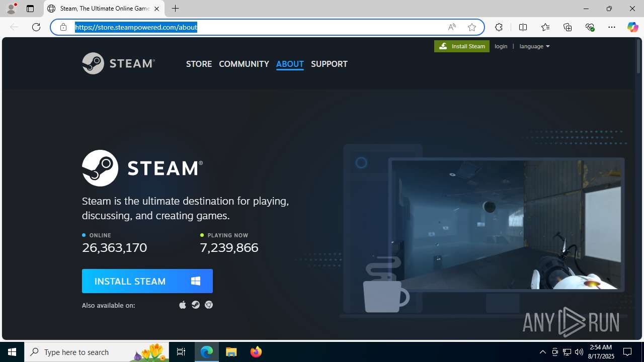Open the SteamOS/Linux download icon
The width and height of the screenshot is (644, 362).
(x=196, y=305)
